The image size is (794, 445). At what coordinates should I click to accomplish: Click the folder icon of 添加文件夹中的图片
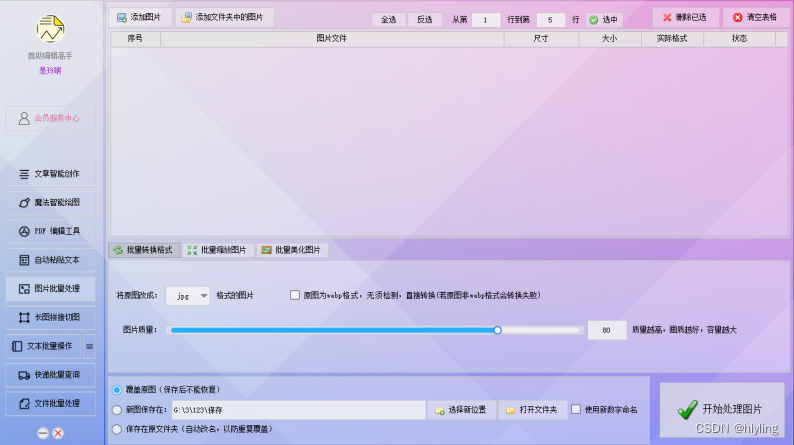[186, 18]
